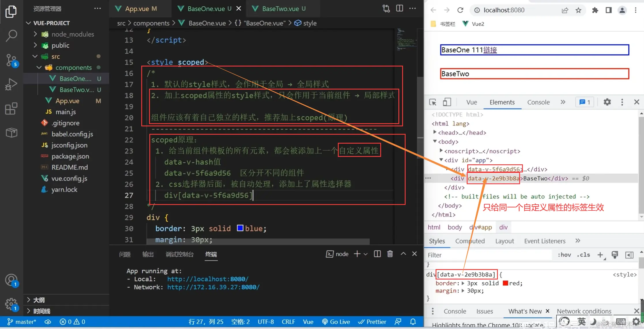Open Chrome extensions puzzle icon

click(x=595, y=10)
